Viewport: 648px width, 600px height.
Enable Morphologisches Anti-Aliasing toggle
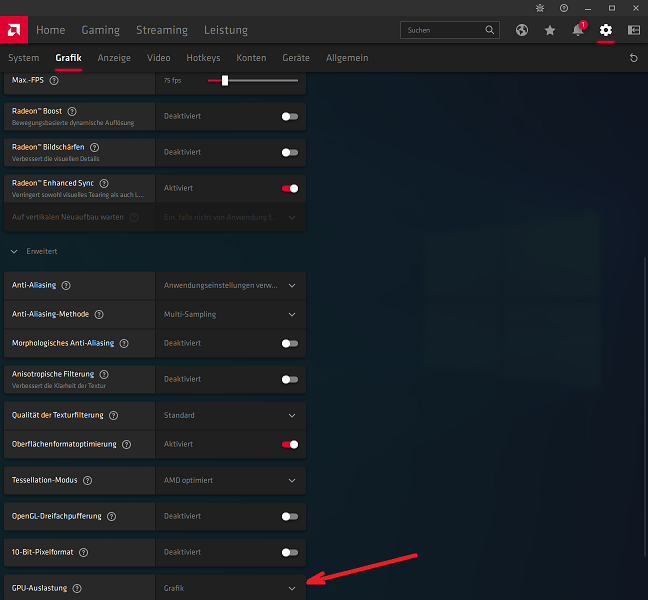coord(290,343)
